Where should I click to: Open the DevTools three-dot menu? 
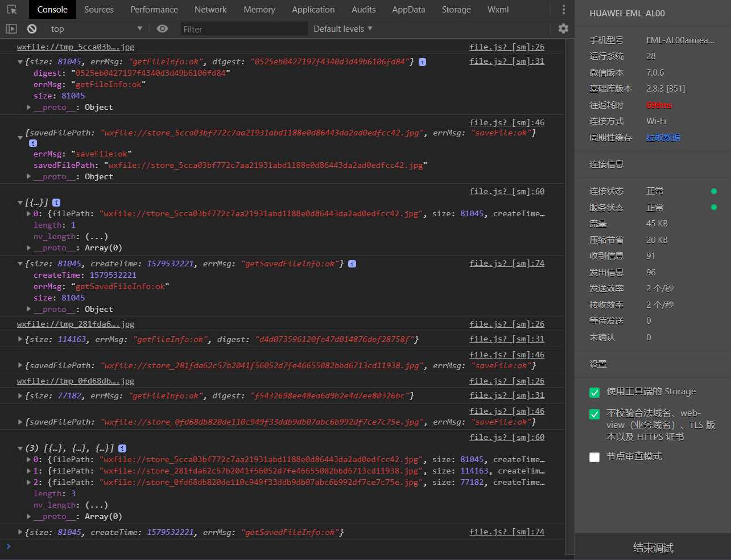coord(563,10)
